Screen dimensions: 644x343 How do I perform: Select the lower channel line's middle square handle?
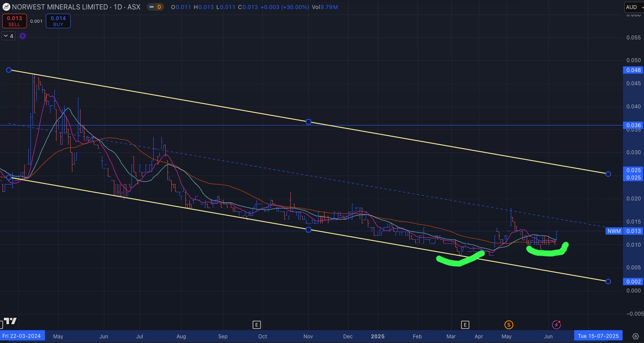pos(308,230)
